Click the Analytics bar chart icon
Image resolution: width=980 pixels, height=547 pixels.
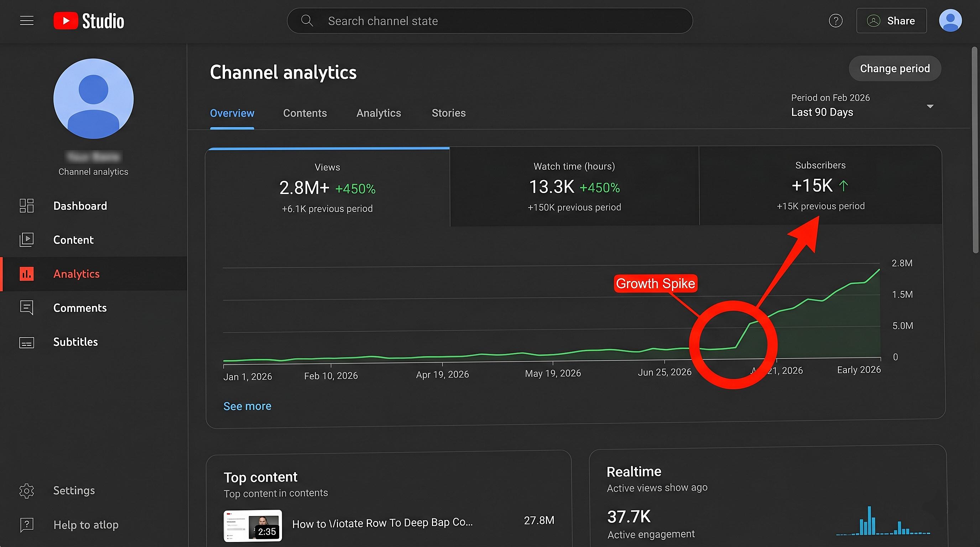click(x=26, y=273)
